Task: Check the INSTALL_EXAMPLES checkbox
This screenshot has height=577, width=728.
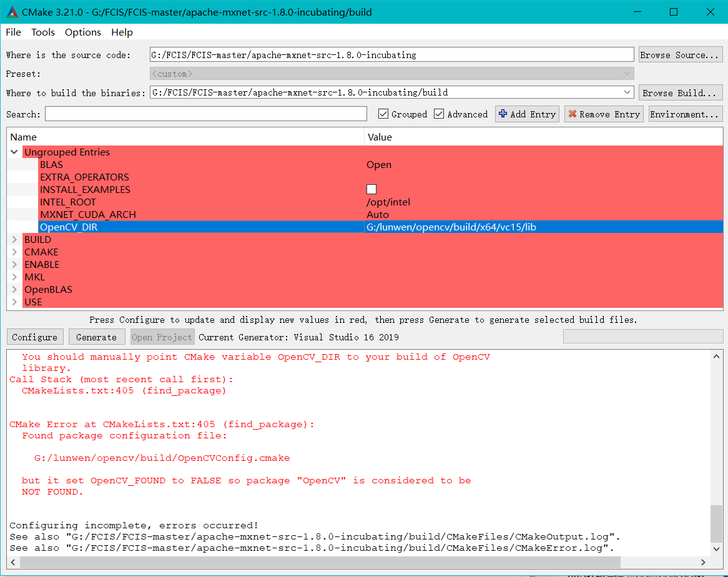Action: [x=371, y=189]
